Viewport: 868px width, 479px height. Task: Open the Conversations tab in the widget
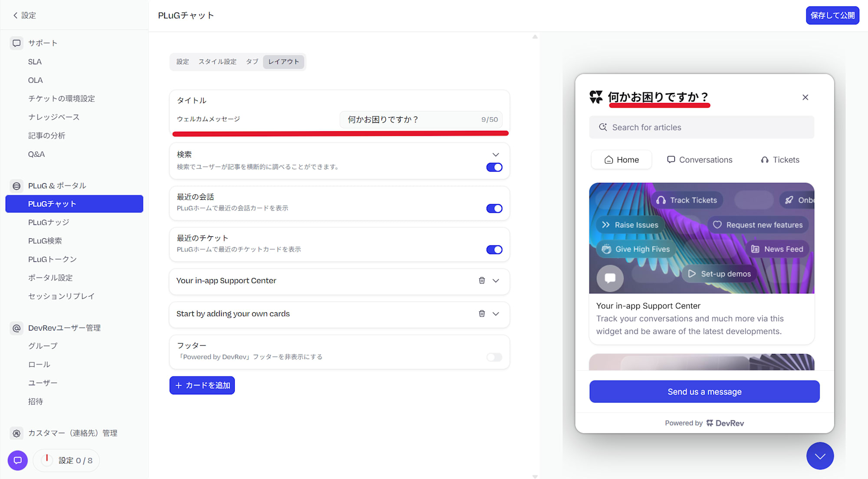(700, 160)
